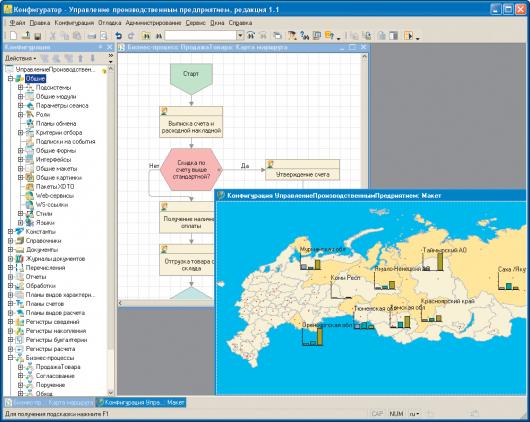The width and height of the screenshot is (530, 422).
Task: Collapse the Общие tree branch
Action: pyautogui.click(x=10, y=78)
